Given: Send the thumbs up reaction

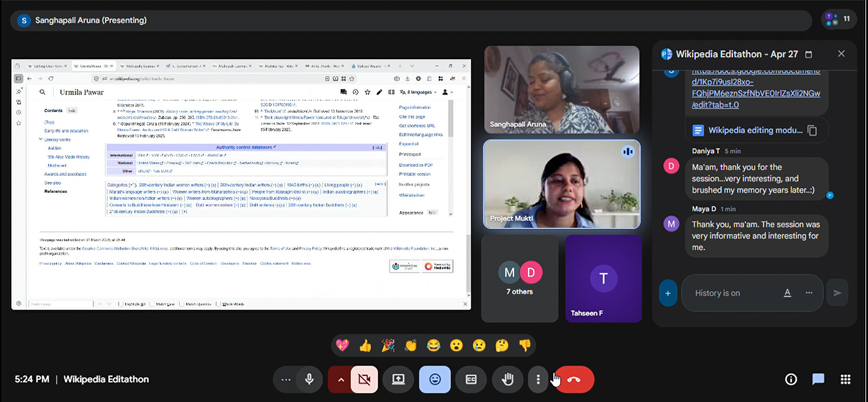Looking at the screenshot, I should (365, 345).
